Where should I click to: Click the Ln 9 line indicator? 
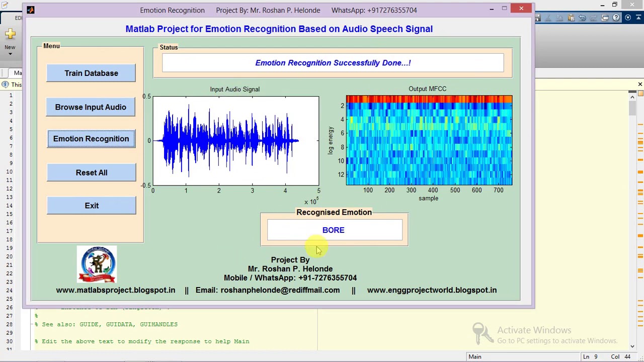click(x=590, y=357)
